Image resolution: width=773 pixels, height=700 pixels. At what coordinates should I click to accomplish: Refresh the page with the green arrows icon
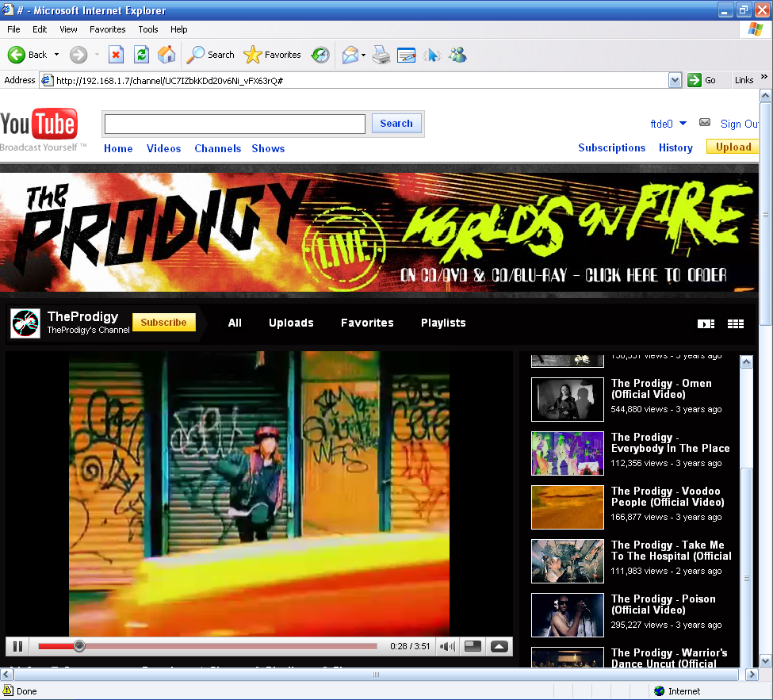141,55
